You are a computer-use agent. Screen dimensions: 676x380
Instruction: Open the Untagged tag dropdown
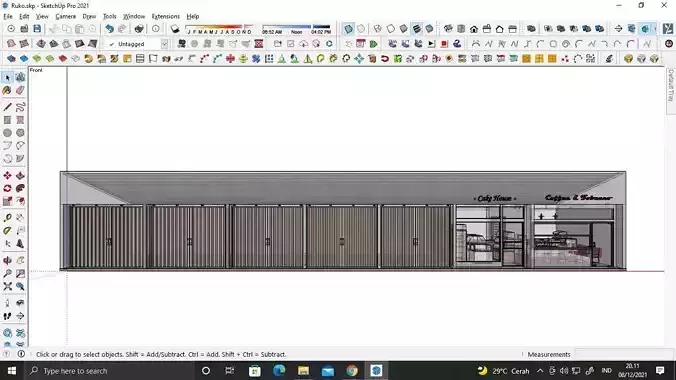pyautogui.click(x=164, y=44)
